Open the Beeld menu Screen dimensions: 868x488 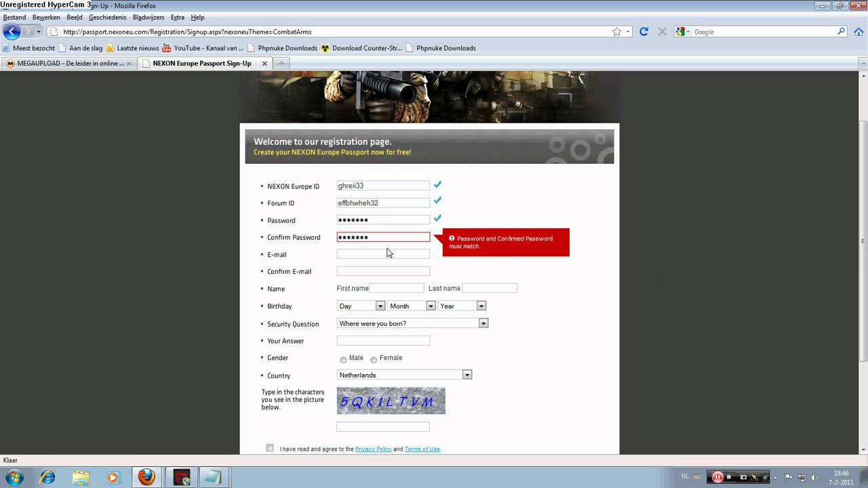pyautogui.click(x=75, y=17)
